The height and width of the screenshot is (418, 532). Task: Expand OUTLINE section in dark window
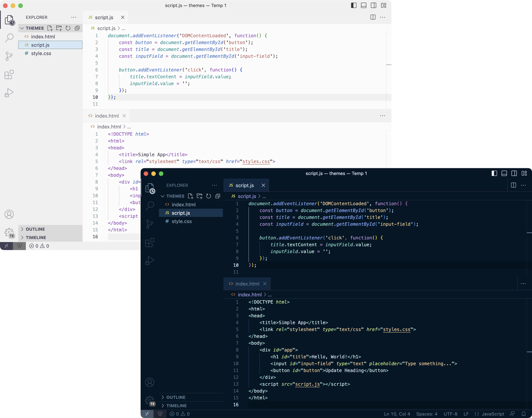pyautogui.click(x=176, y=397)
